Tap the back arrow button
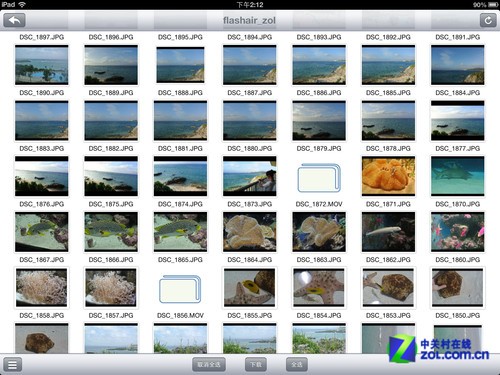The width and height of the screenshot is (500, 375). pyautogui.click(x=14, y=20)
